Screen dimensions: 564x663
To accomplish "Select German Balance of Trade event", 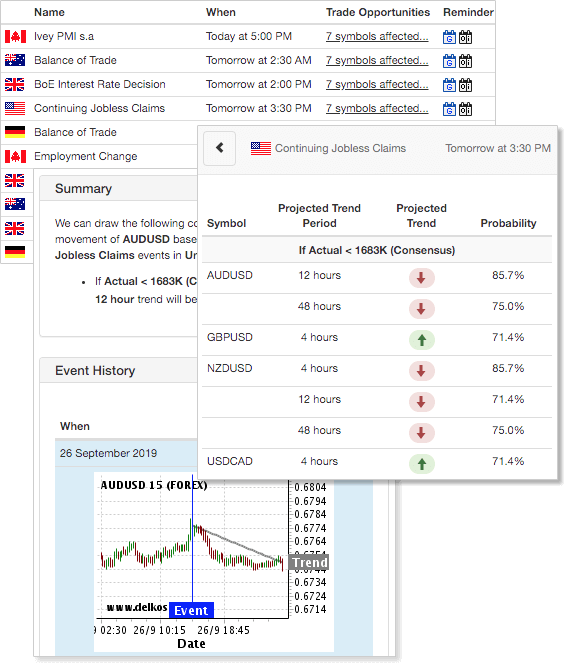I will pyautogui.click(x=100, y=132).
